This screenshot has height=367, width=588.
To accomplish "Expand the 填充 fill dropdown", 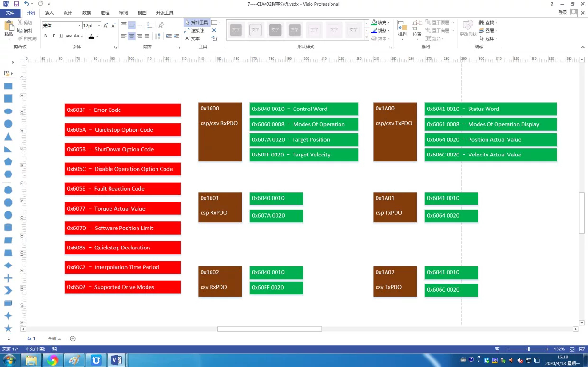I will 381,22.
